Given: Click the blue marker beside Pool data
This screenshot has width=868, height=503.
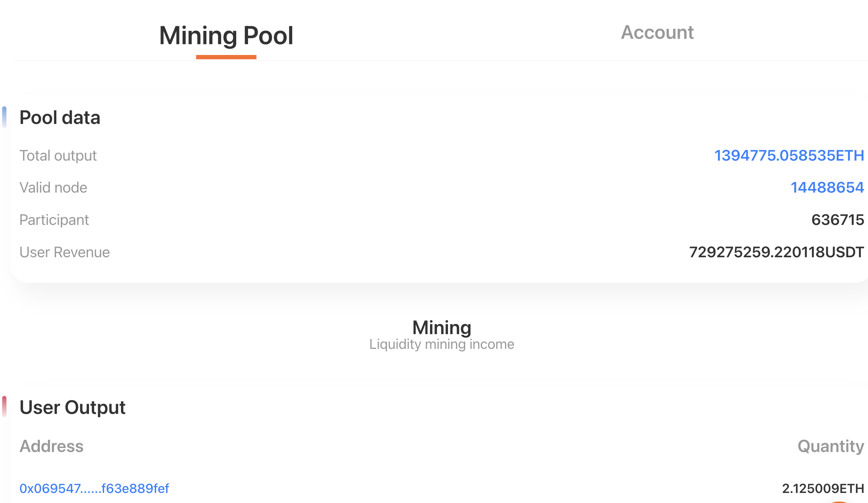Looking at the screenshot, I should [4, 117].
